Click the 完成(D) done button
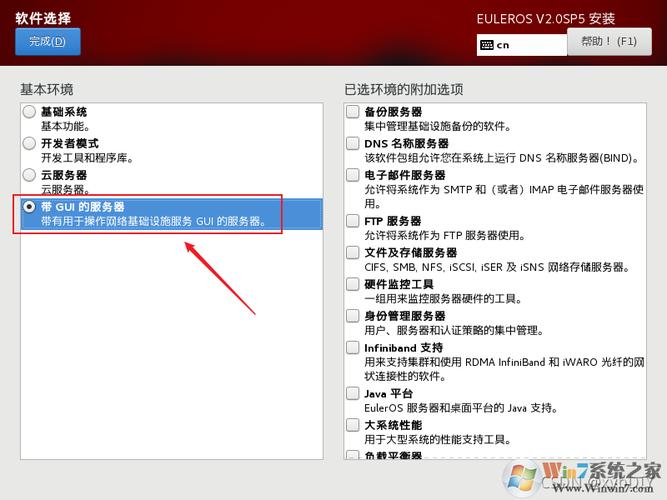The image size is (667, 500). (x=48, y=42)
